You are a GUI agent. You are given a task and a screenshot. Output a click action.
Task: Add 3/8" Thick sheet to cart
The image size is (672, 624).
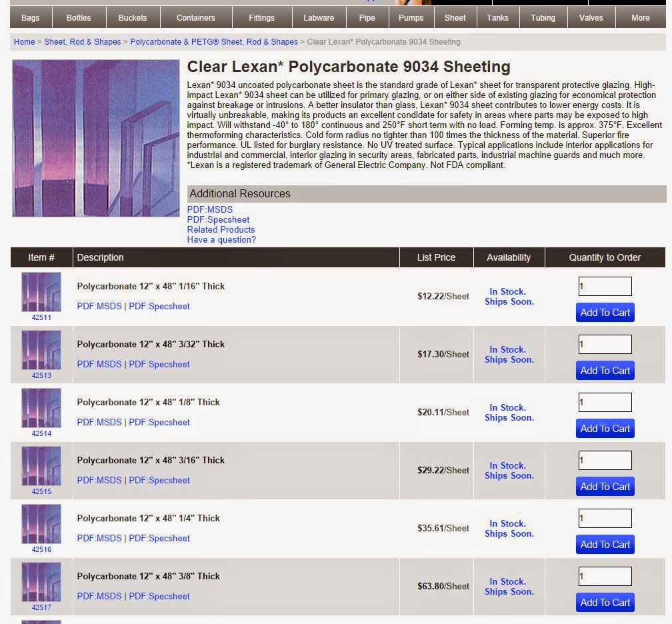pyautogui.click(x=605, y=602)
